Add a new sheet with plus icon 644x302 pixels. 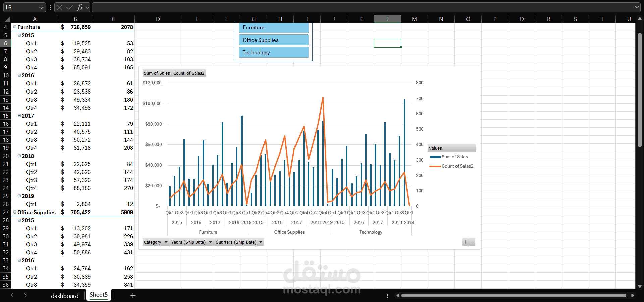133,295
